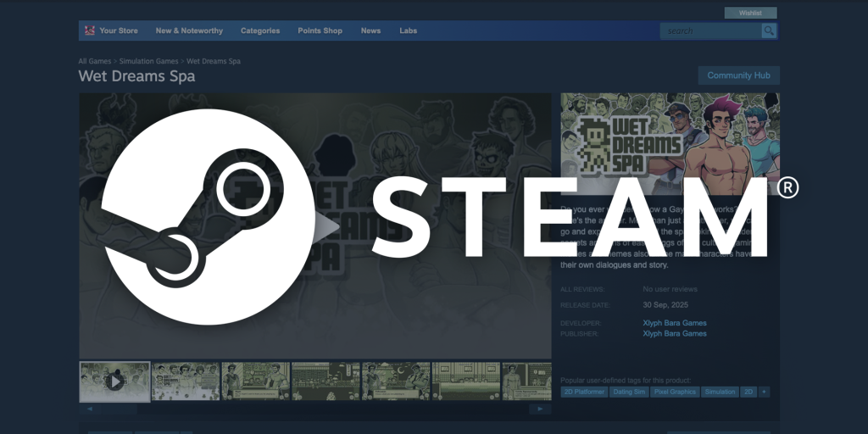Click the Wet Dreams Spa header image
This screenshot has width=868, height=434.
670,144
